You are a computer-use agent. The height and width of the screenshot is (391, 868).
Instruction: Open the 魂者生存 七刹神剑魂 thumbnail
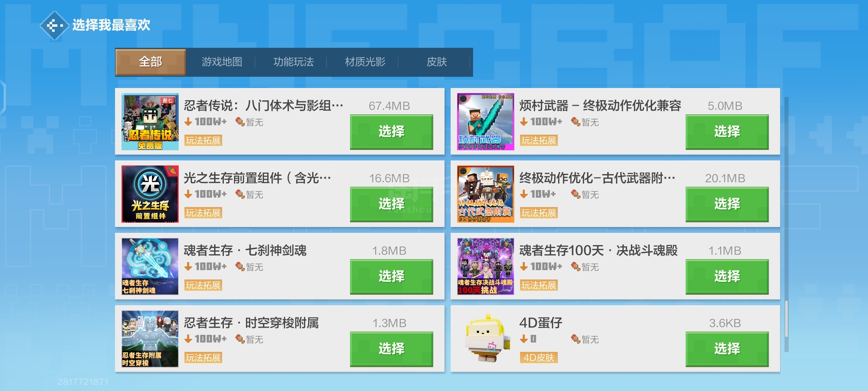click(x=150, y=266)
